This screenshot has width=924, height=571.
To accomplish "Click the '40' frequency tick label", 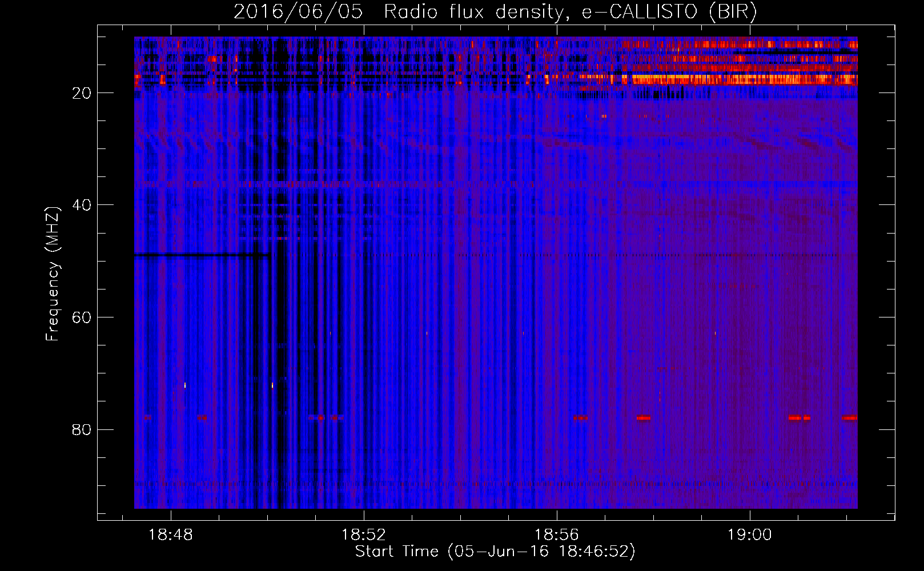I will 82,205.
